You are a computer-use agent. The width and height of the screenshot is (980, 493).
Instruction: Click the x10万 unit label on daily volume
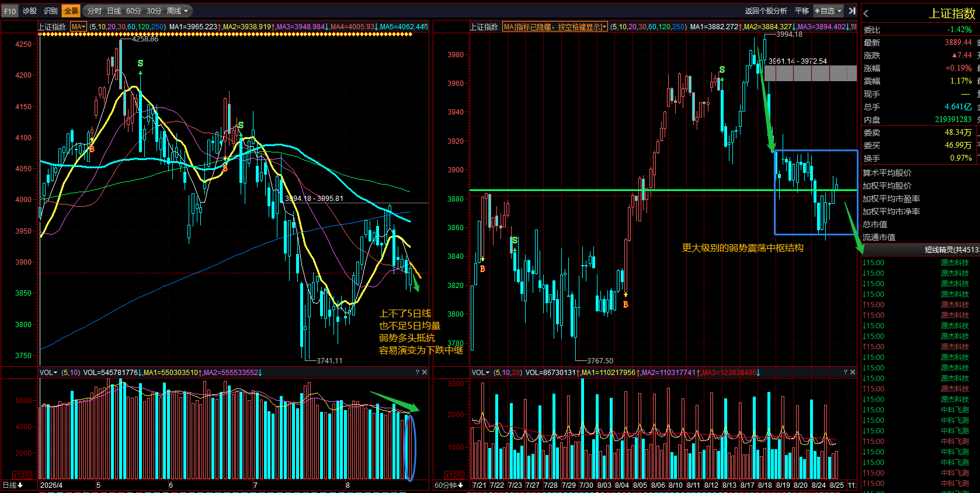click(22, 475)
